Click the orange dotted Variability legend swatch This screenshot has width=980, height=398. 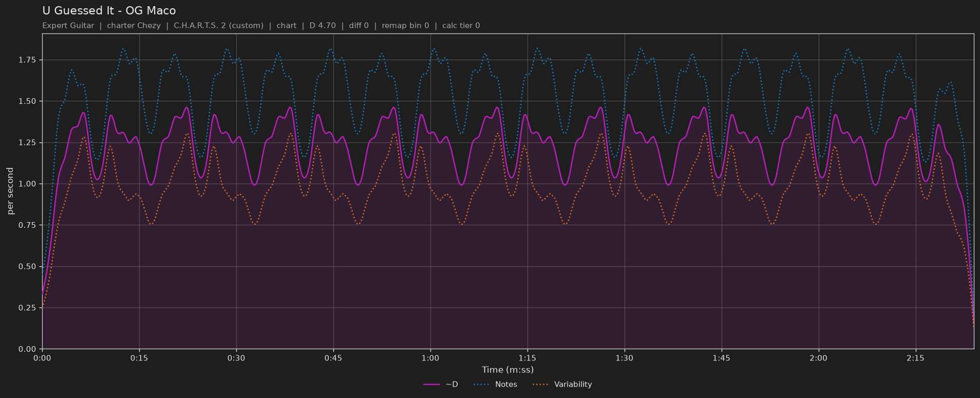click(x=540, y=385)
